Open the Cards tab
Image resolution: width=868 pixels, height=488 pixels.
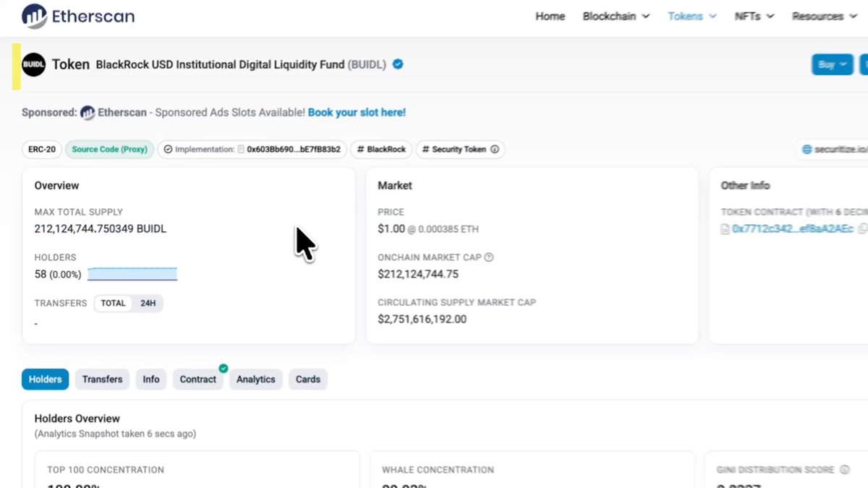pyautogui.click(x=308, y=380)
